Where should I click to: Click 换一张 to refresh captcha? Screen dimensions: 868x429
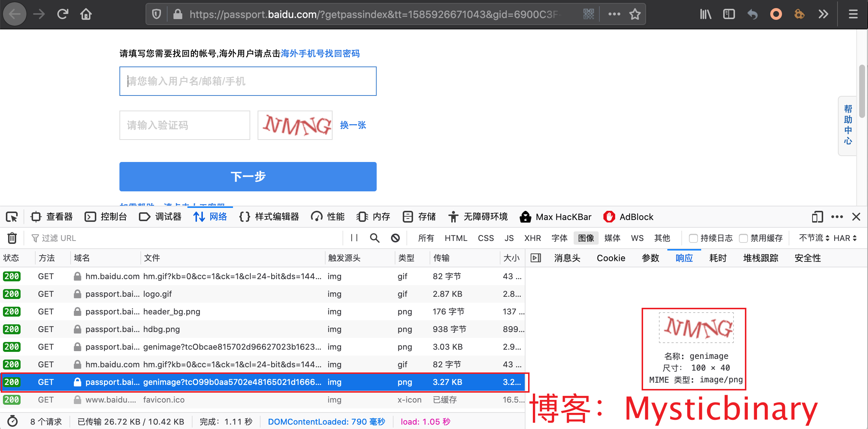click(353, 125)
